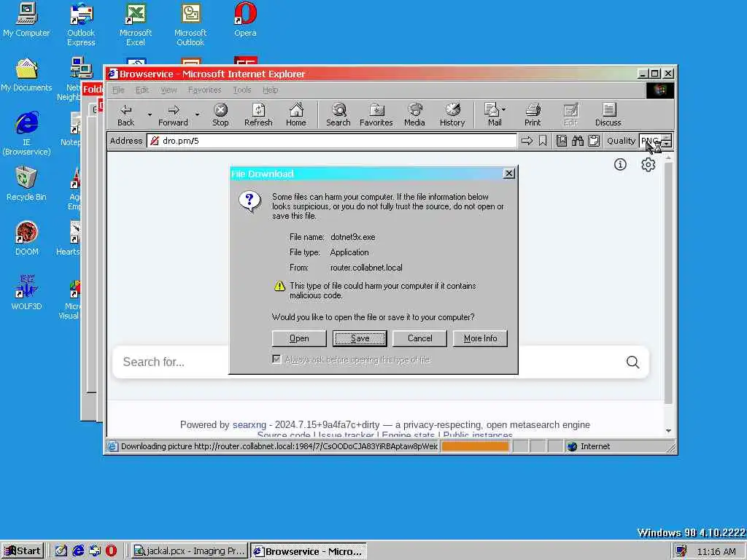
Task: Switch to jackal.pcx Imaging taskbar button
Action: [x=189, y=551]
